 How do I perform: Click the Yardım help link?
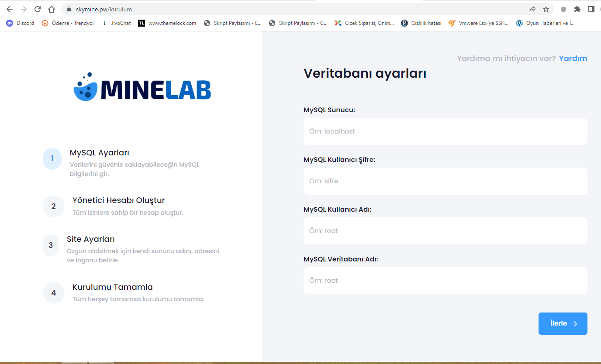(573, 58)
